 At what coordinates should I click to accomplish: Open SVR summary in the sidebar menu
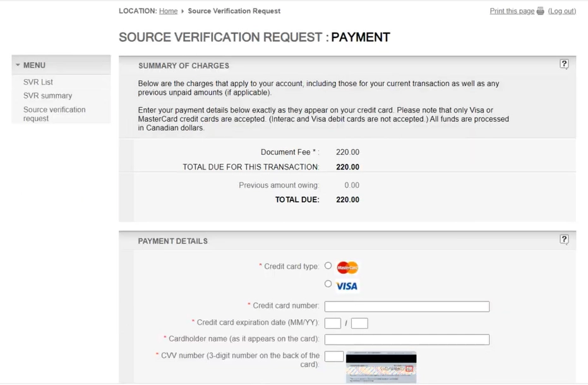(47, 96)
